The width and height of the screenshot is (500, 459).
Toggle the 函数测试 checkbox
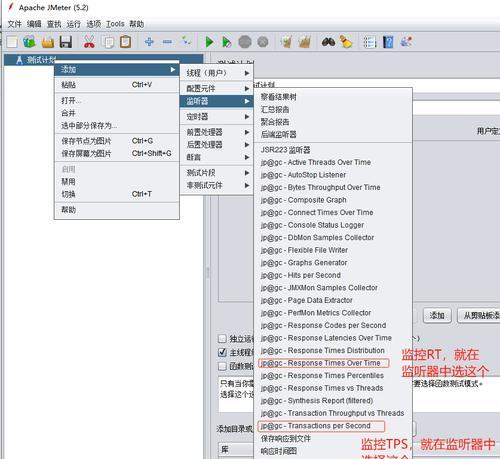click(x=223, y=366)
